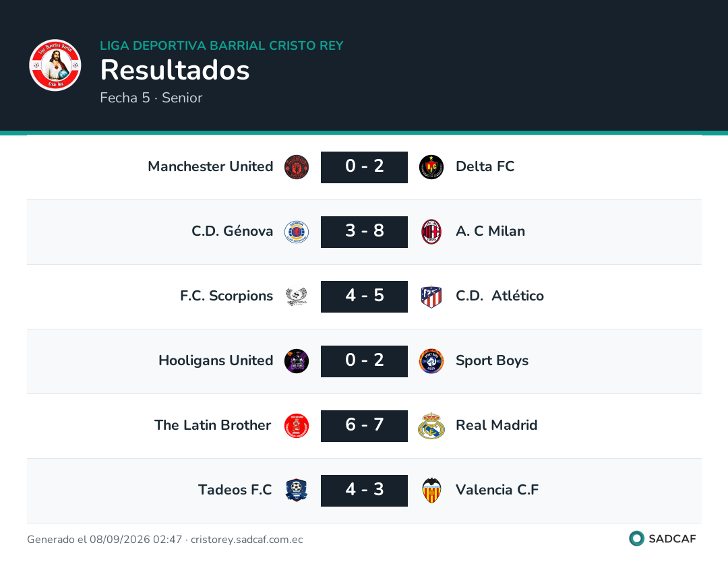Image resolution: width=728 pixels, height=574 pixels.
Task: Select the Resultados heading
Action: pyautogui.click(x=175, y=70)
